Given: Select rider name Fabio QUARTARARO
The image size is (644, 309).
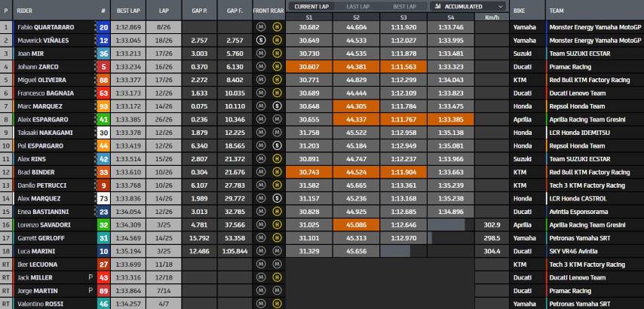Looking at the screenshot, I should [x=45, y=27].
